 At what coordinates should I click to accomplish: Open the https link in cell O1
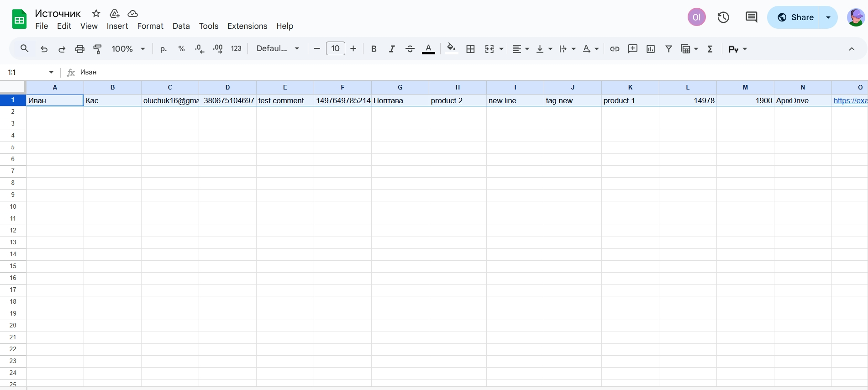(x=850, y=100)
